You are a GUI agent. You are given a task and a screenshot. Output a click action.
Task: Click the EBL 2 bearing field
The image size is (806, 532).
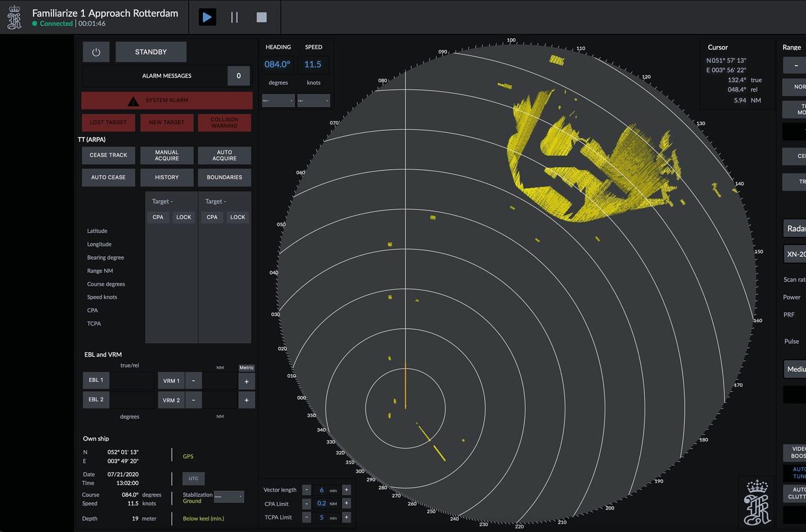tap(132, 400)
